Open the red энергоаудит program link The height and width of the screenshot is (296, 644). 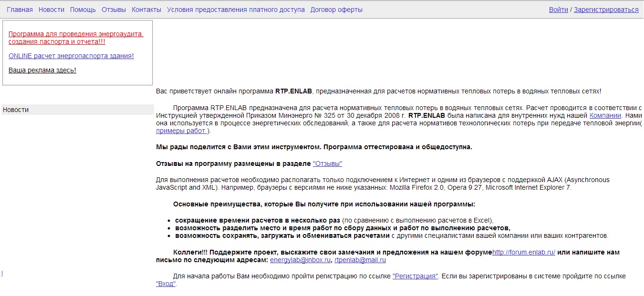(76, 38)
